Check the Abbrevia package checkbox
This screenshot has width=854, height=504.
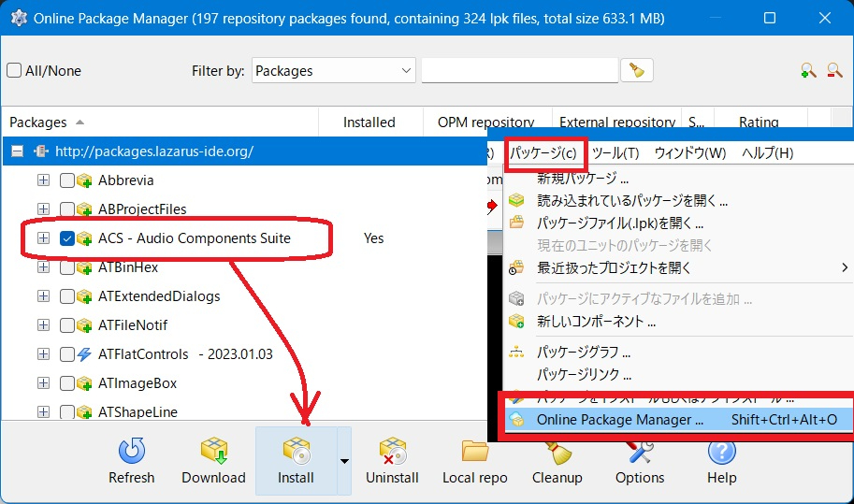[67, 180]
